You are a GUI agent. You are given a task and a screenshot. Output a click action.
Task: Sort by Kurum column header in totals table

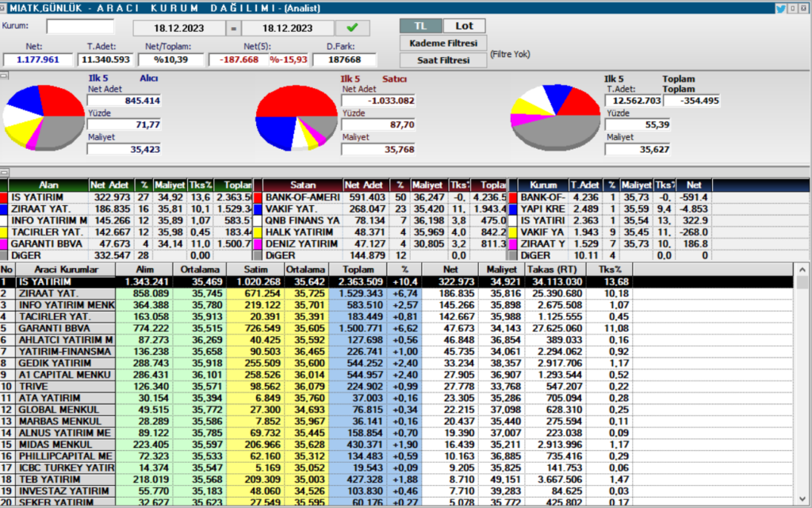pos(543,185)
